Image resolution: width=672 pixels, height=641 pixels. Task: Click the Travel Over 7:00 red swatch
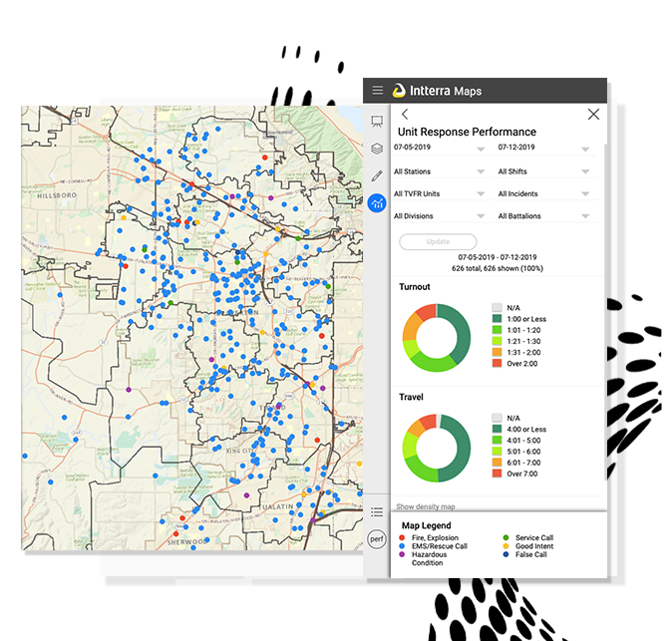(x=497, y=474)
